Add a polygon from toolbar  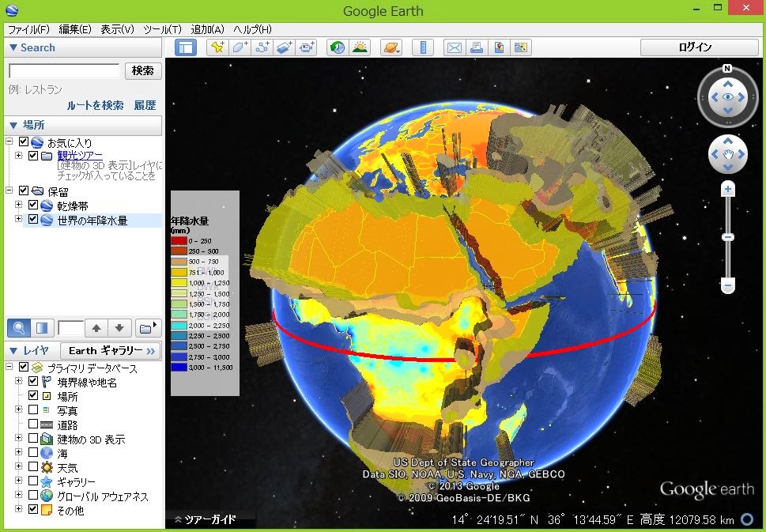click(240, 47)
